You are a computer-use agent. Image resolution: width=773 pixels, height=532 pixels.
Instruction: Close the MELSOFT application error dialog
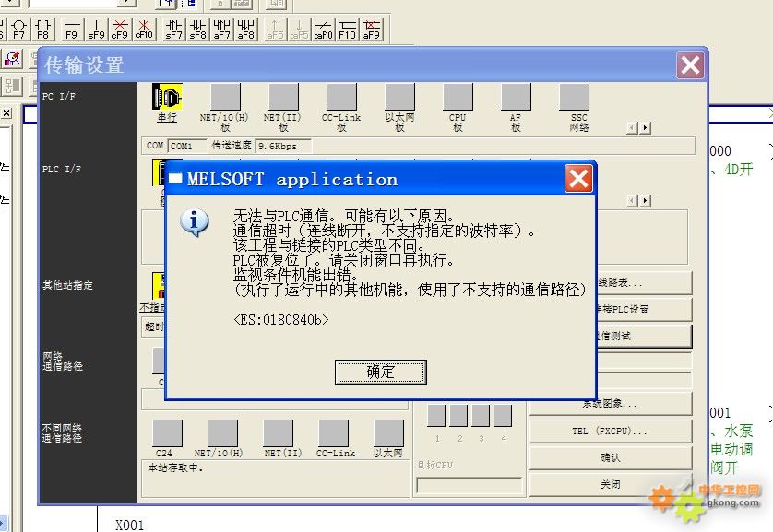point(578,178)
